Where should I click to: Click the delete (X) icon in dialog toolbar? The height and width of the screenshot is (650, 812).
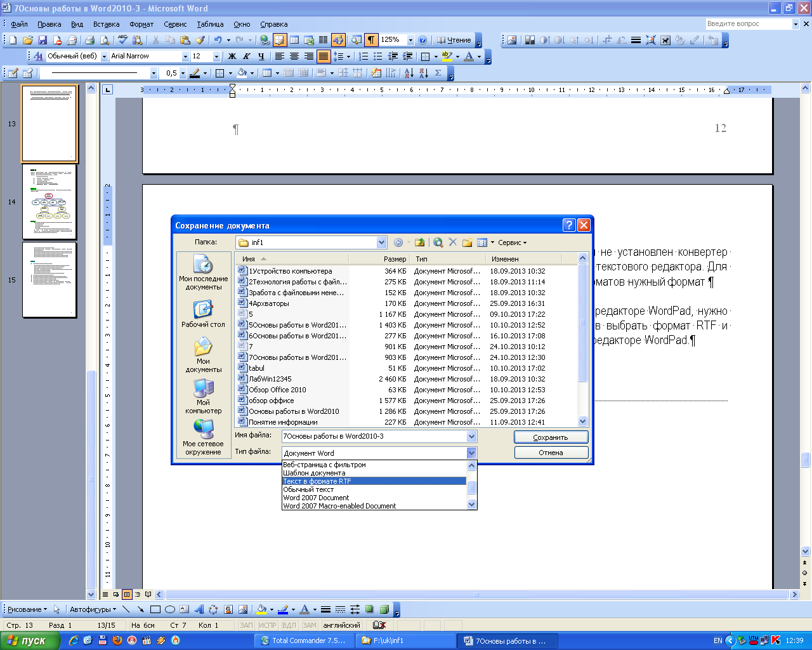point(453,242)
